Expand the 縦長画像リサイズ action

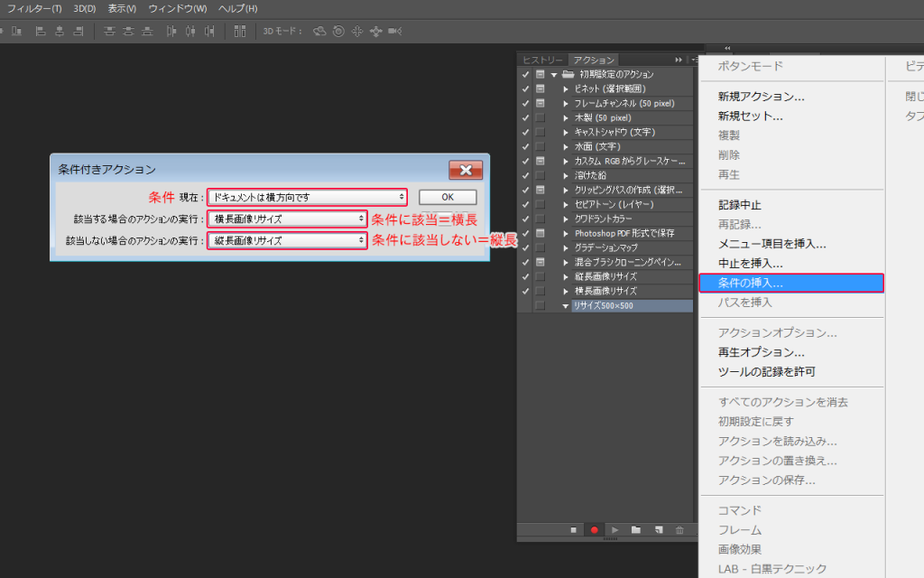pyautogui.click(x=566, y=277)
